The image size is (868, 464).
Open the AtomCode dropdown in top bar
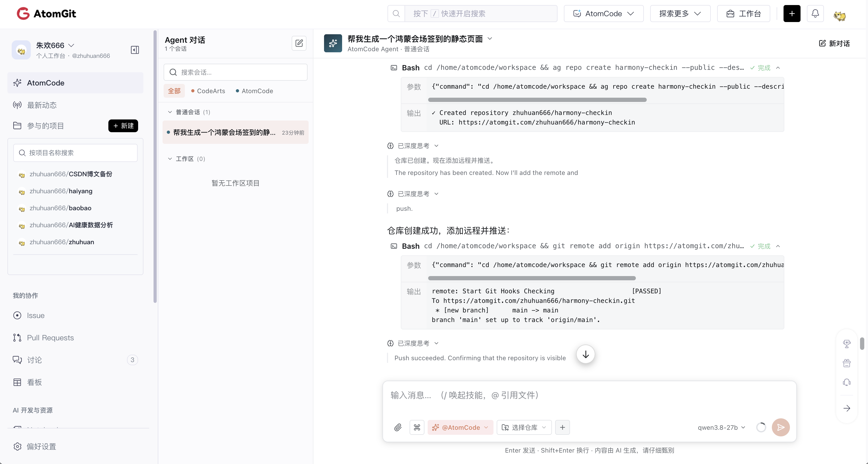[x=603, y=14]
